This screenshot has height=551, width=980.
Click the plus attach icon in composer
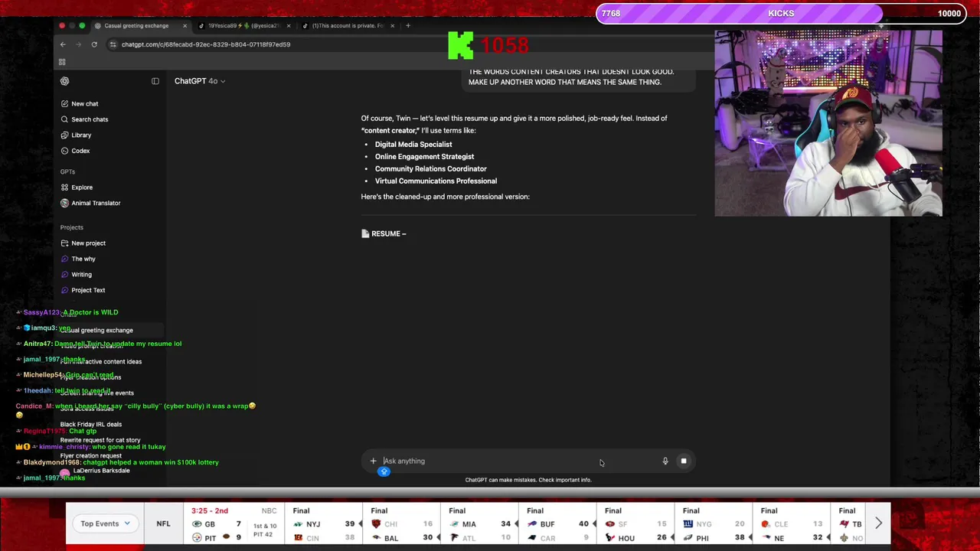tap(373, 461)
